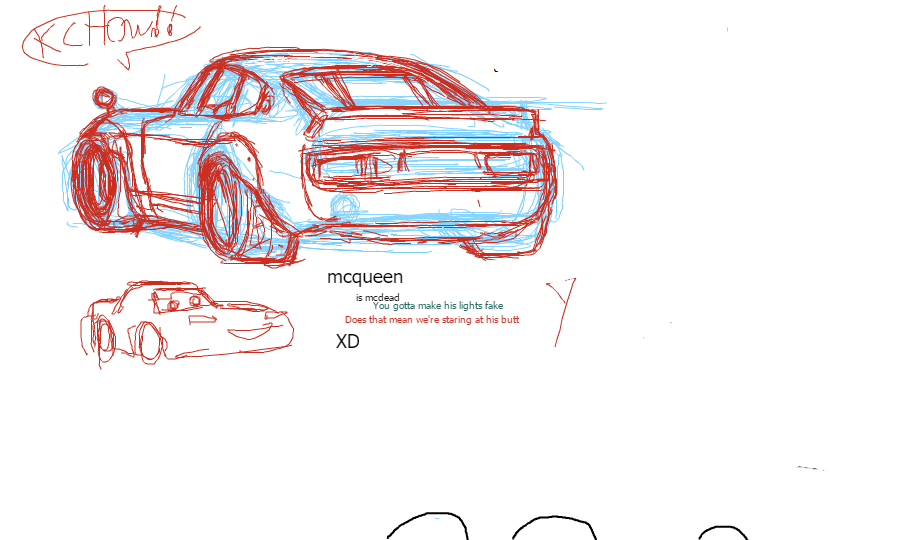Click the red hand-drawn letter Y

tap(561, 312)
